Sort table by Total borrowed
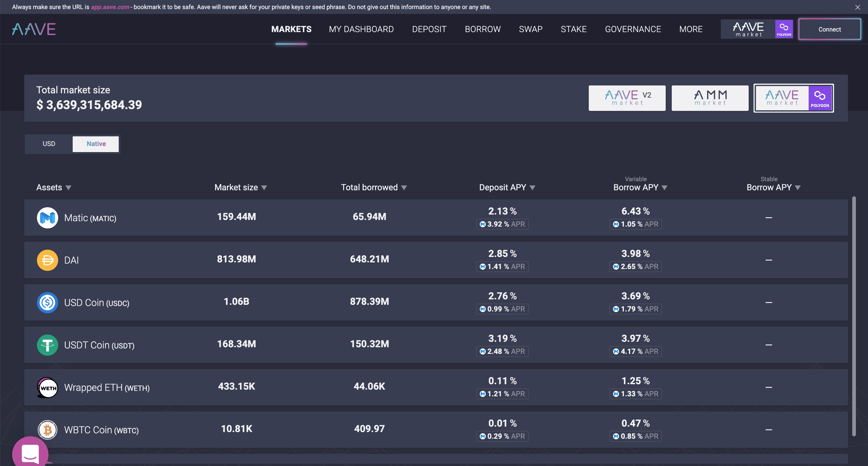The height and width of the screenshot is (466, 868). pyautogui.click(x=374, y=188)
